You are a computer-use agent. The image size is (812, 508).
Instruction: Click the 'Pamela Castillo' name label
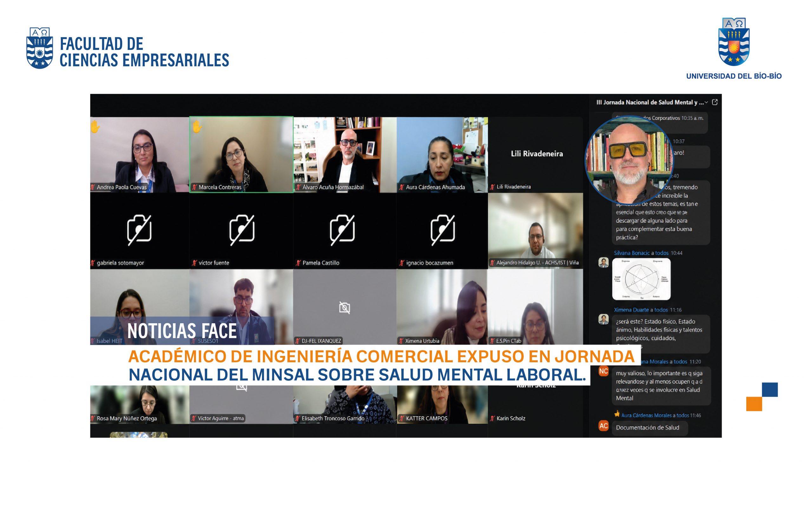click(321, 263)
